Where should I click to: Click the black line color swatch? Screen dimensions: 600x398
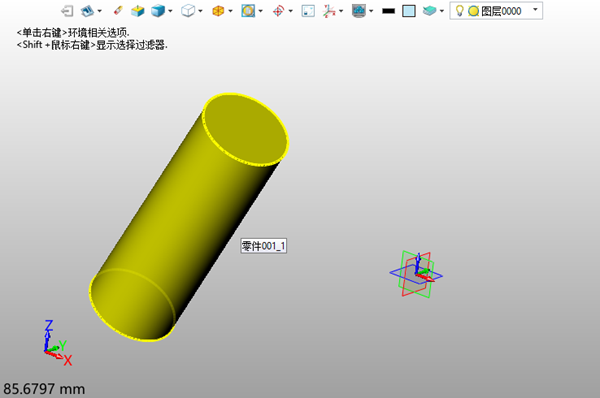(388, 11)
